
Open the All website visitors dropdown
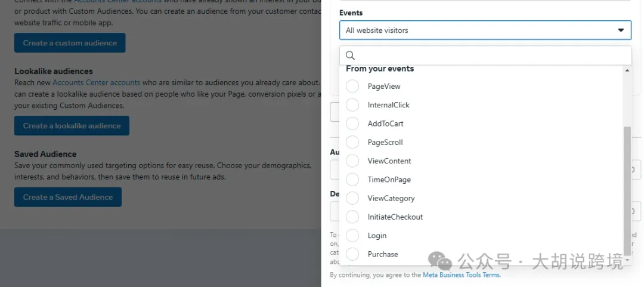(x=485, y=30)
